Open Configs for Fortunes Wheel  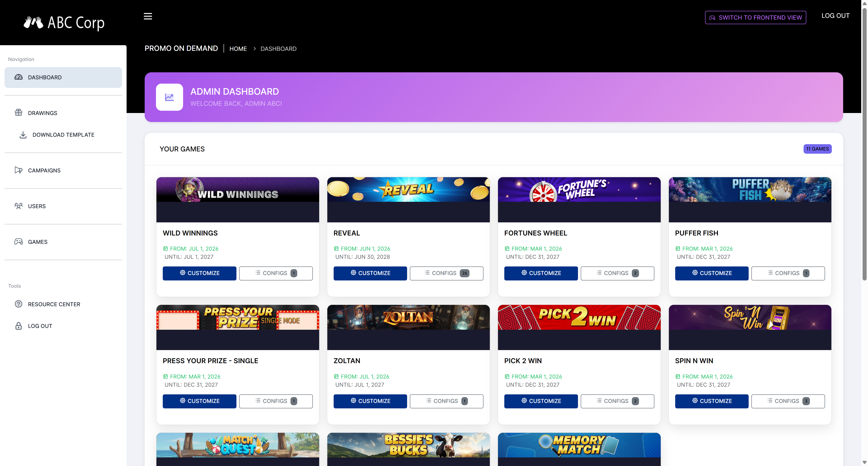coord(617,273)
